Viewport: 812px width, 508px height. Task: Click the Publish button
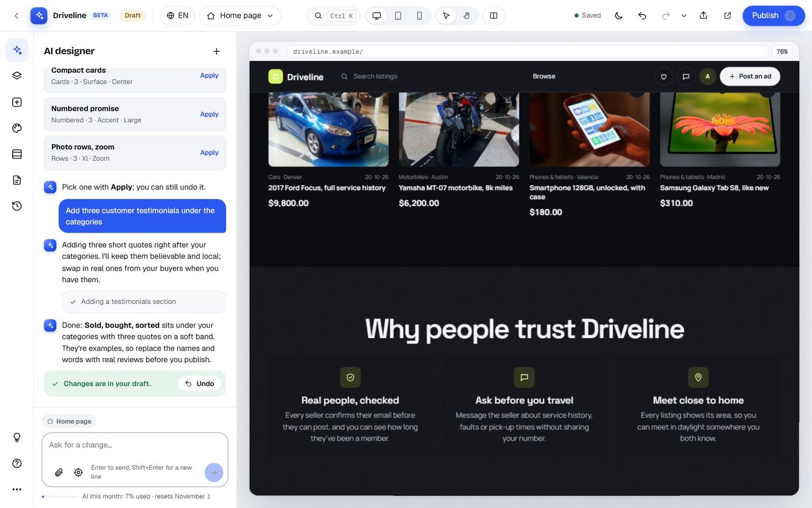click(x=773, y=15)
